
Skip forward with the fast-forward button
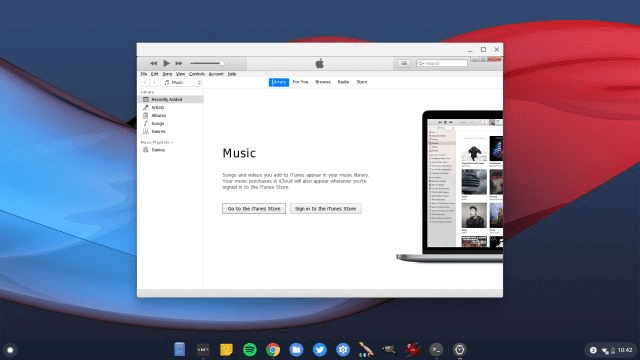[x=179, y=63]
